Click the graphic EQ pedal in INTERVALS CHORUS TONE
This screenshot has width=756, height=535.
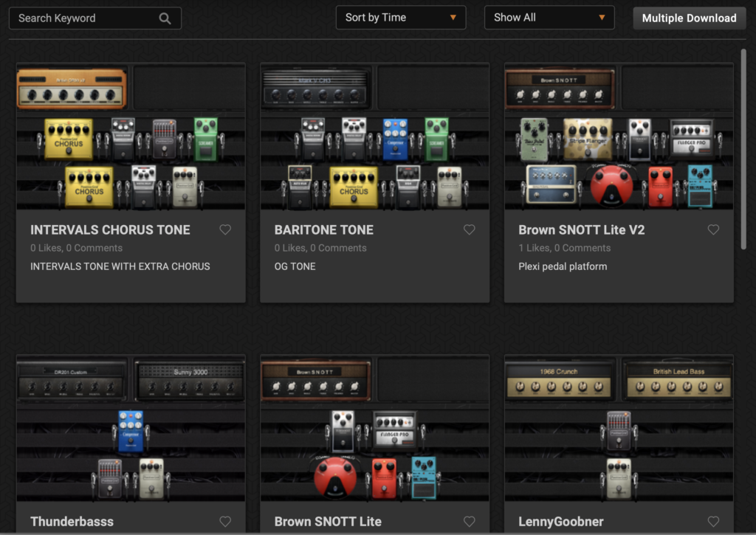point(165,139)
